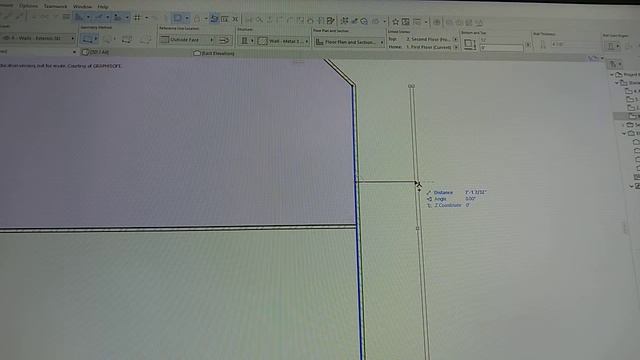Open the marquee selection dropdown arrow

(x=187, y=18)
